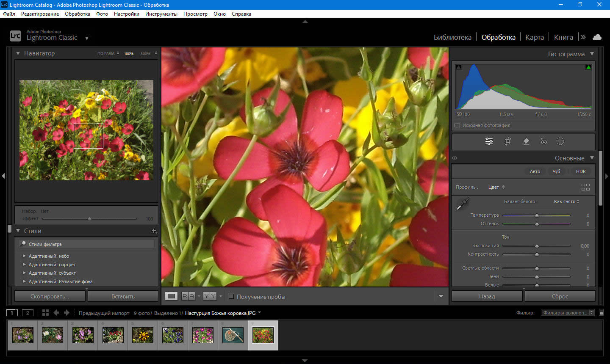Screen dimensions: 610x364
Task: Click the Сброс button
Action: [x=560, y=296]
